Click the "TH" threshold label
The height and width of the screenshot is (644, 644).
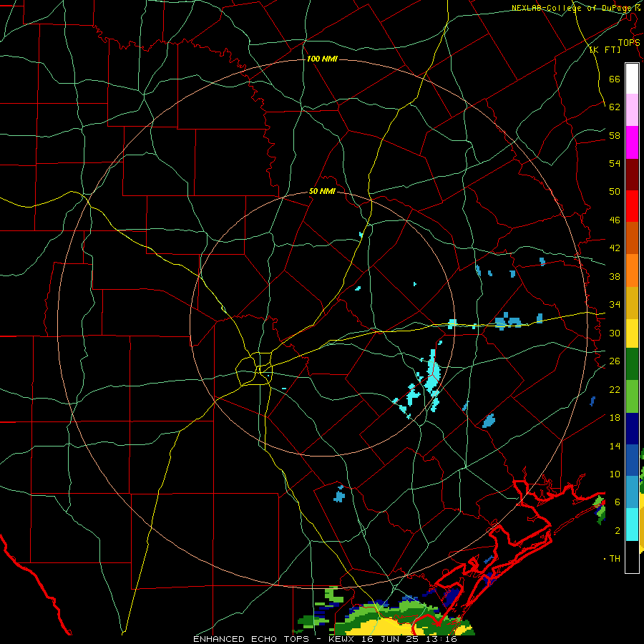(615, 559)
